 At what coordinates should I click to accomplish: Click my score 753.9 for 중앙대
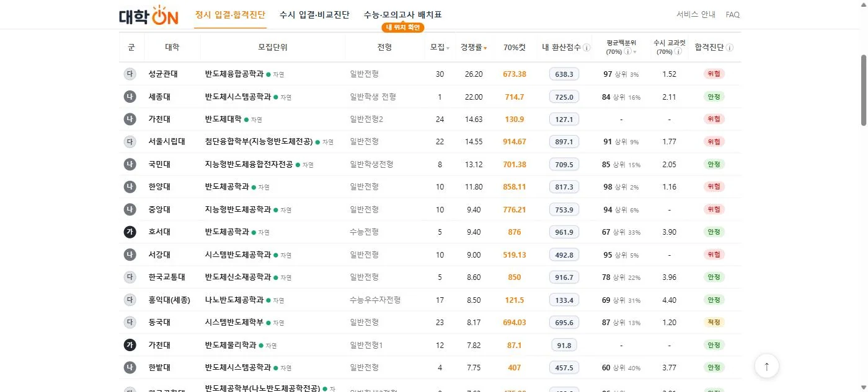click(x=564, y=209)
